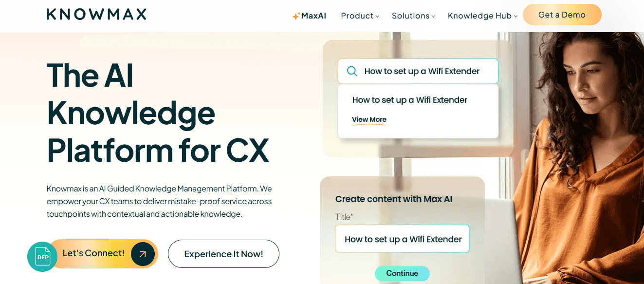The image size is (644, 284).
Task: Select Solutions in the navigation bar
Action: 410,16
